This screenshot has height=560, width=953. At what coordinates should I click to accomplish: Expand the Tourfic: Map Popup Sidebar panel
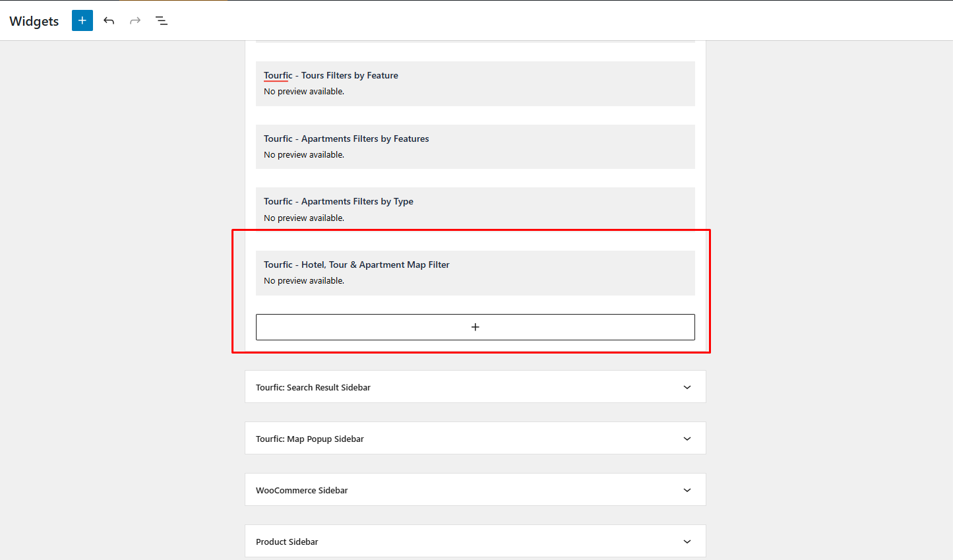(x=476, y=439)
